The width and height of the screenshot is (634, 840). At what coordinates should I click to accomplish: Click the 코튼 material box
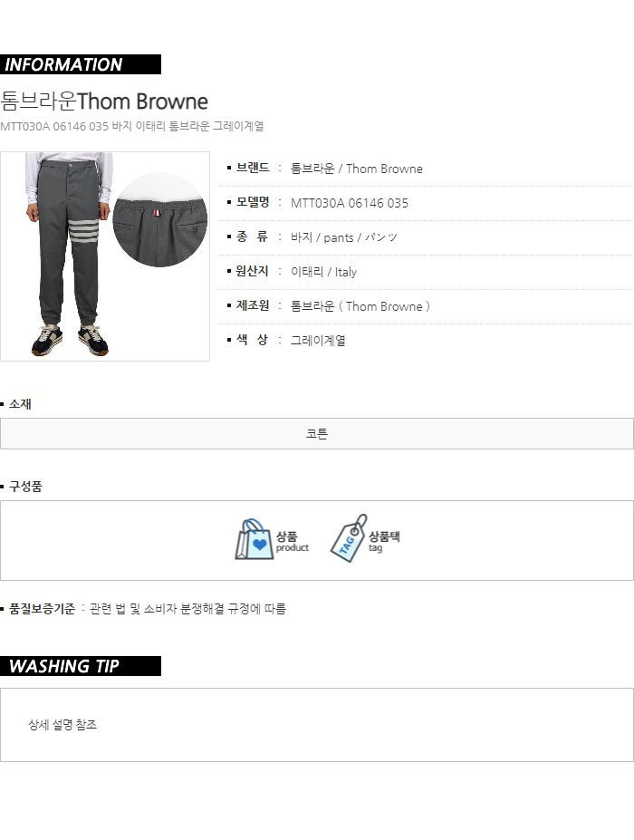(x=317, y=433)
